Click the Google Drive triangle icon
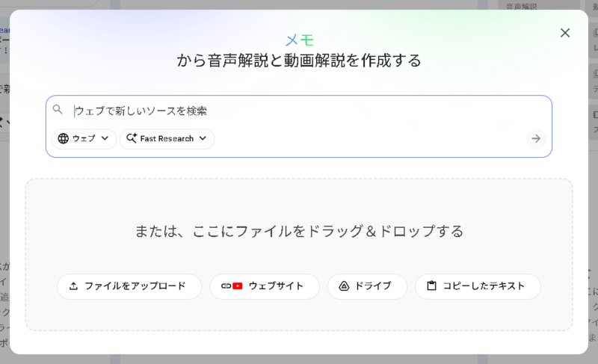 [x=344, y=286]
